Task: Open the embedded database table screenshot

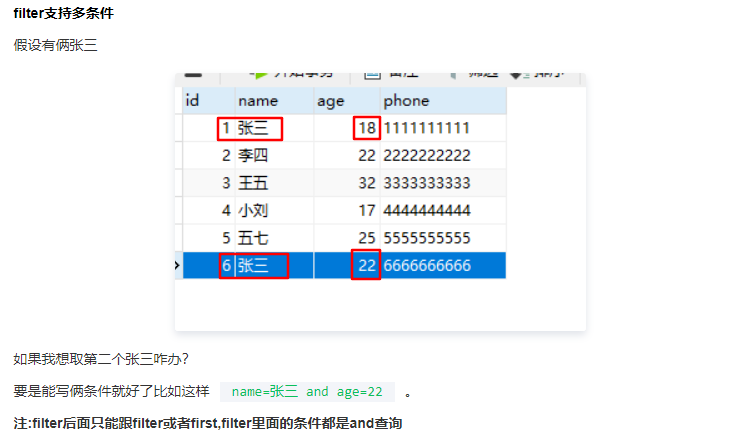Action: (x=380, y=202)
